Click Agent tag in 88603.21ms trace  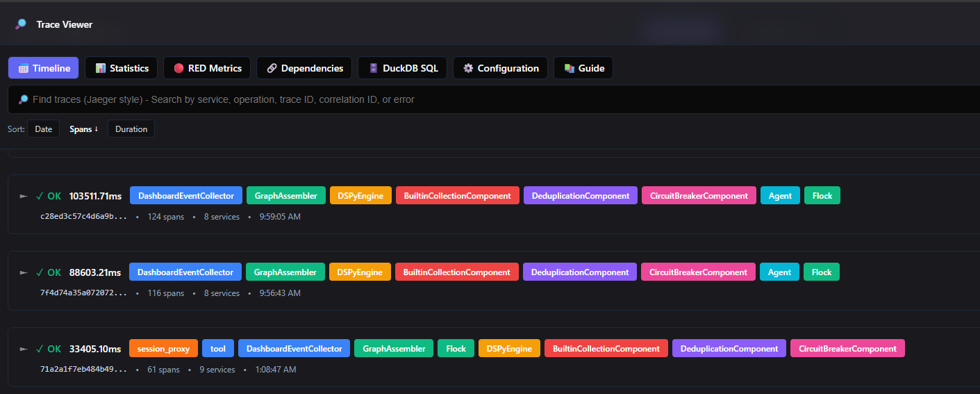pyautogui.click(x=779, y=272)
